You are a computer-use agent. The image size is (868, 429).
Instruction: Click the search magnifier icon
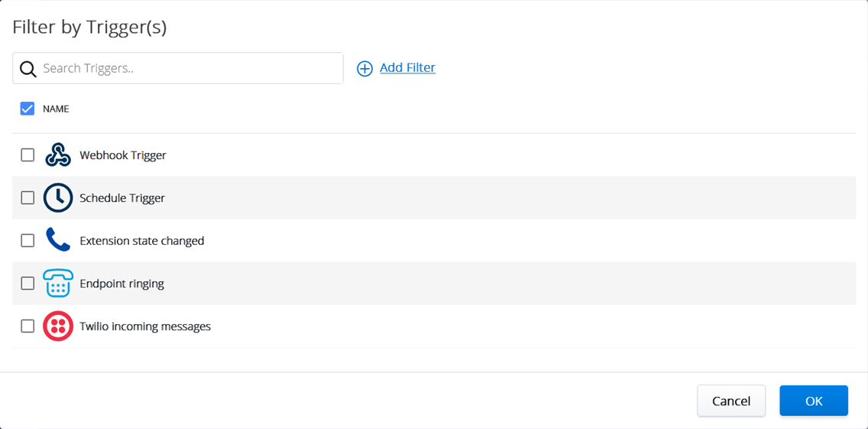[x=28, y=69]
